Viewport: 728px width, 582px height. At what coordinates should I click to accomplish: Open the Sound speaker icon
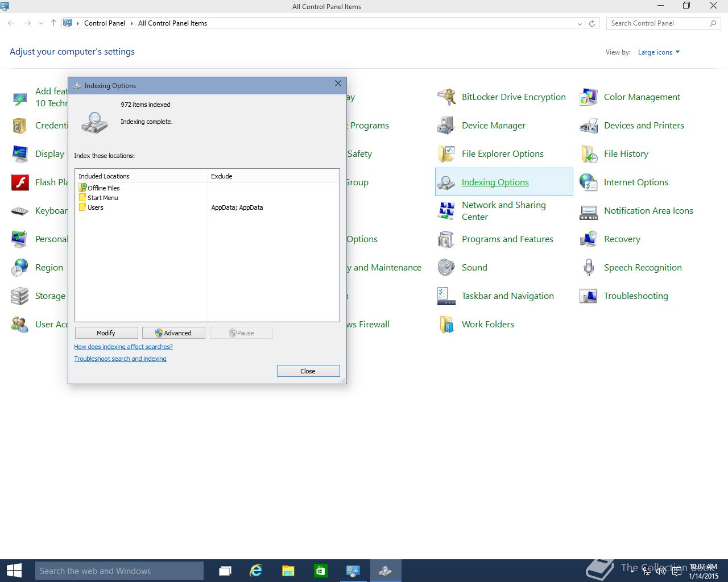click(x=446, y=268)
